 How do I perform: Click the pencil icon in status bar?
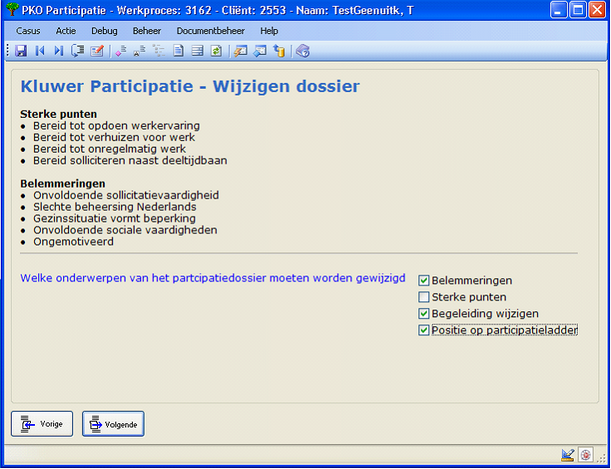[568, 455]
